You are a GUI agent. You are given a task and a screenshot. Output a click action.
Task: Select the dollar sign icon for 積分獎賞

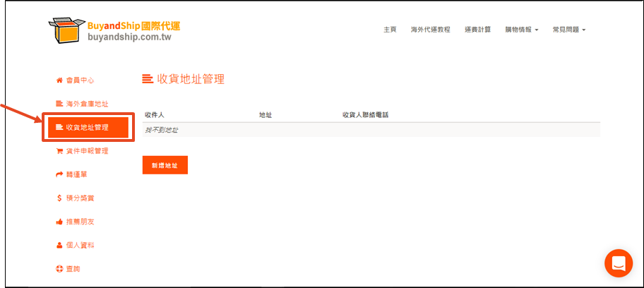[x=59, y=198]
